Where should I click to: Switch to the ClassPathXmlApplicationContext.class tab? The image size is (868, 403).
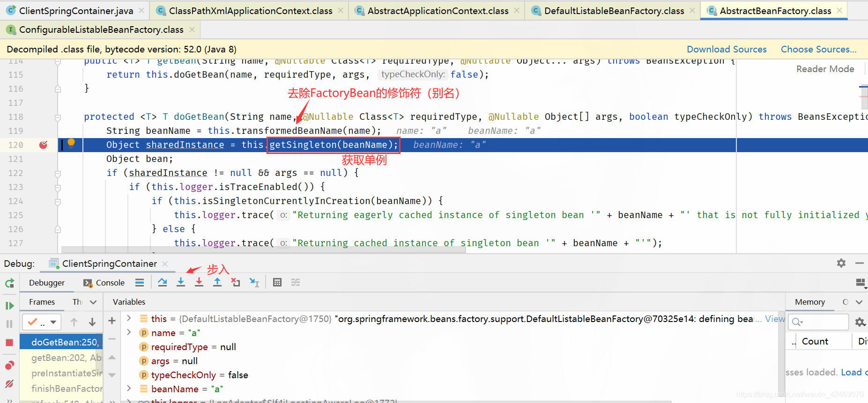tap(250, 10)
